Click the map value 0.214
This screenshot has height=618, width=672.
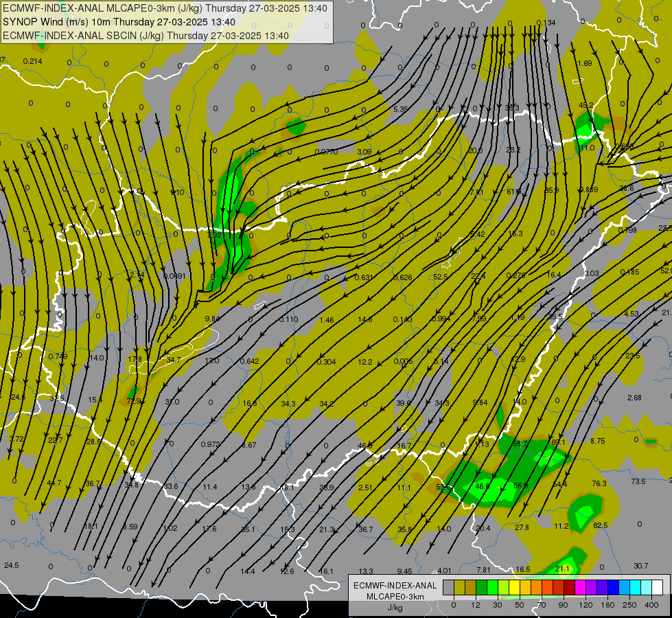(x=32, y=61)
